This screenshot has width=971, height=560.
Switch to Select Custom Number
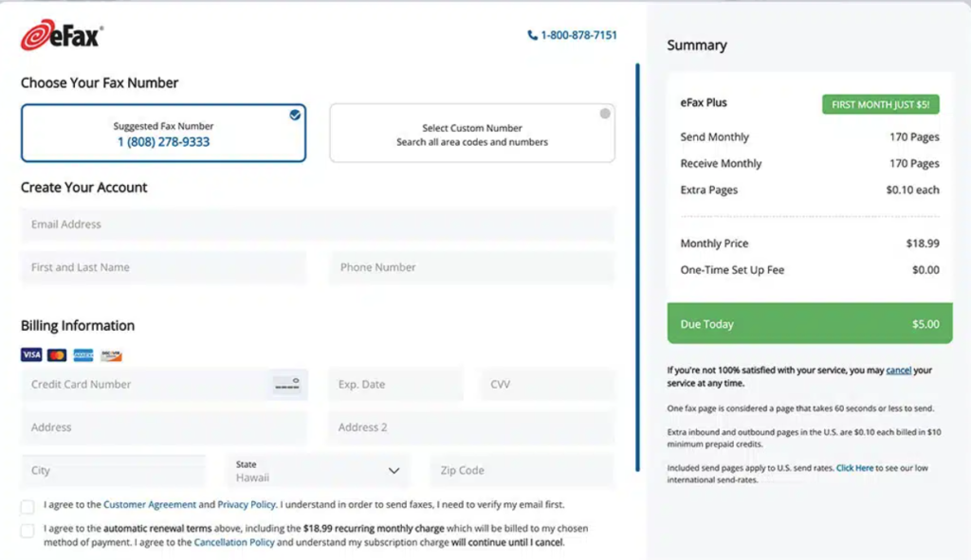471,133
